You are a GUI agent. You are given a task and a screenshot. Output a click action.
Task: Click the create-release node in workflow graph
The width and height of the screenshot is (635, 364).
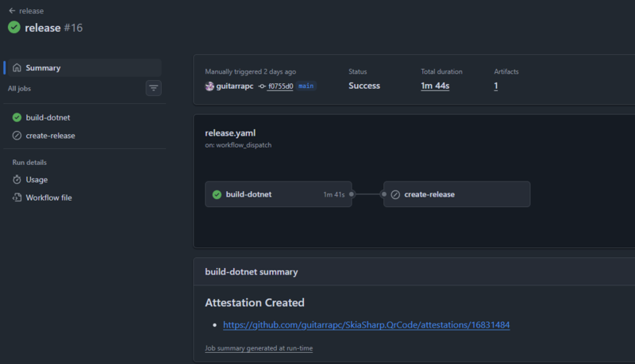coord(456,194)
